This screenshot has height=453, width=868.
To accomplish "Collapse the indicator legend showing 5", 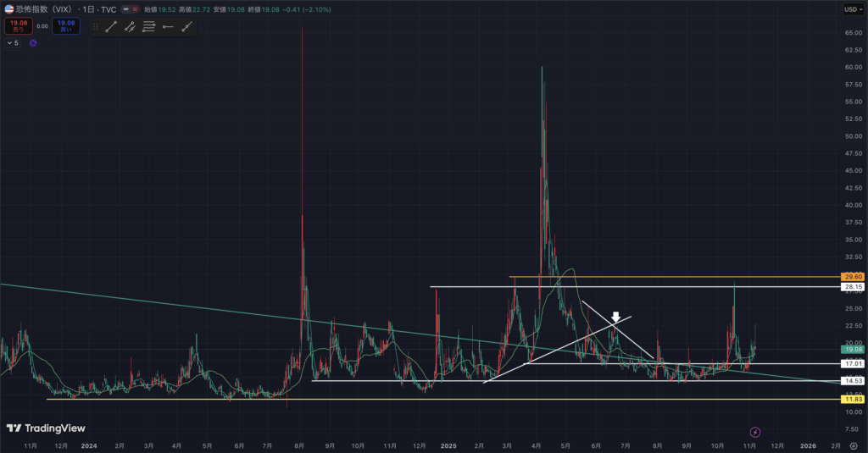I will [x=11, y=42].
